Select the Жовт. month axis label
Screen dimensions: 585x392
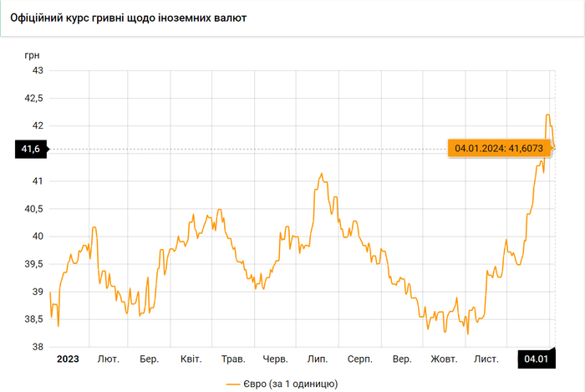click(x=444, y=359)
